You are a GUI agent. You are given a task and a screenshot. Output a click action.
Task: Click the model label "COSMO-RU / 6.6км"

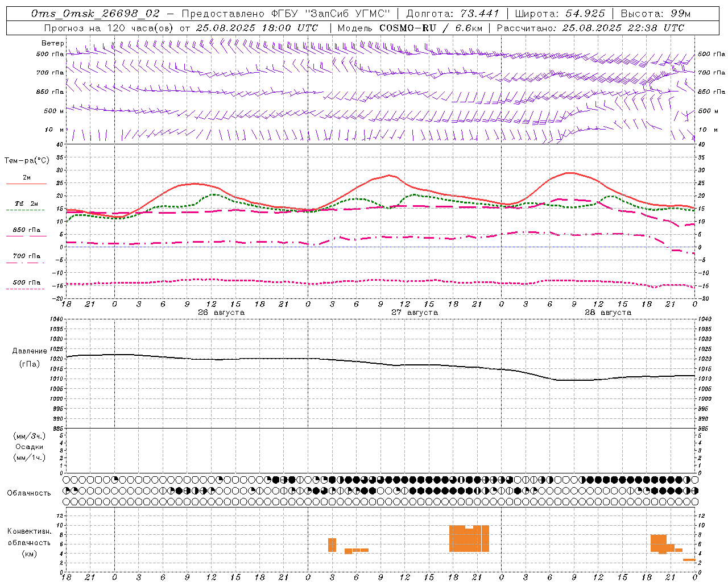click(x=431, y=28)
